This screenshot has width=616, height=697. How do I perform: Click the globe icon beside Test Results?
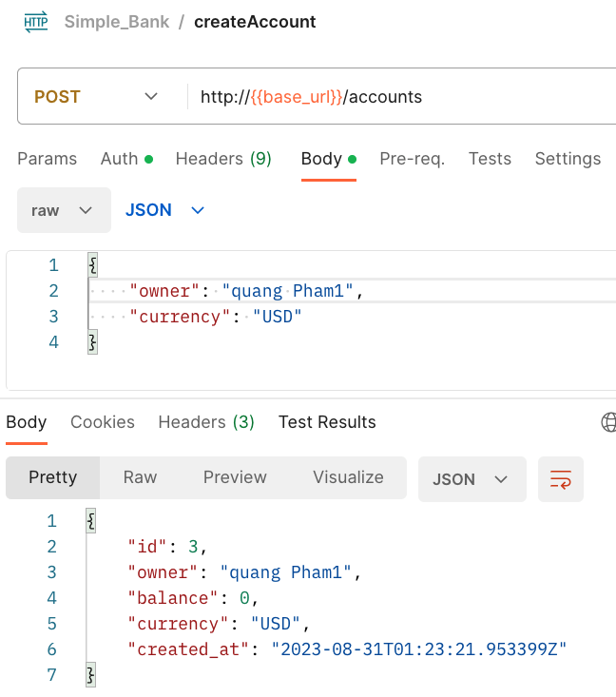608,422
